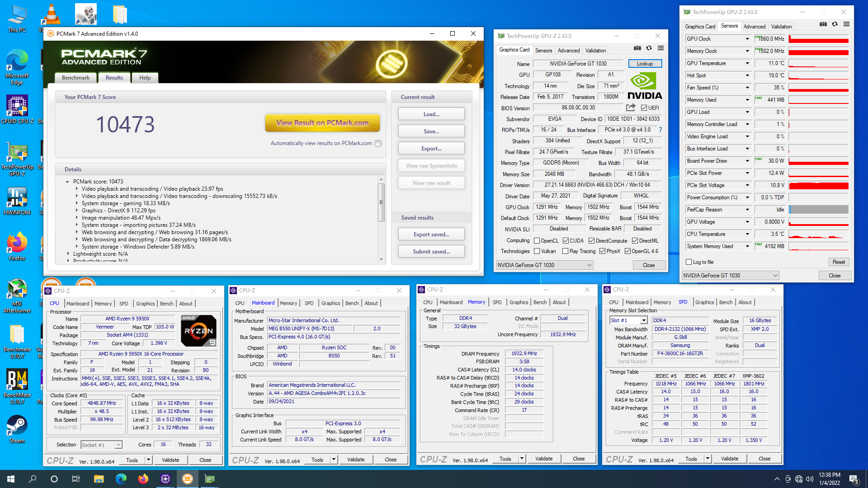Open GPU Temperature sensor dropdown
The image size is (868, 488).
(x=747, y=63)
